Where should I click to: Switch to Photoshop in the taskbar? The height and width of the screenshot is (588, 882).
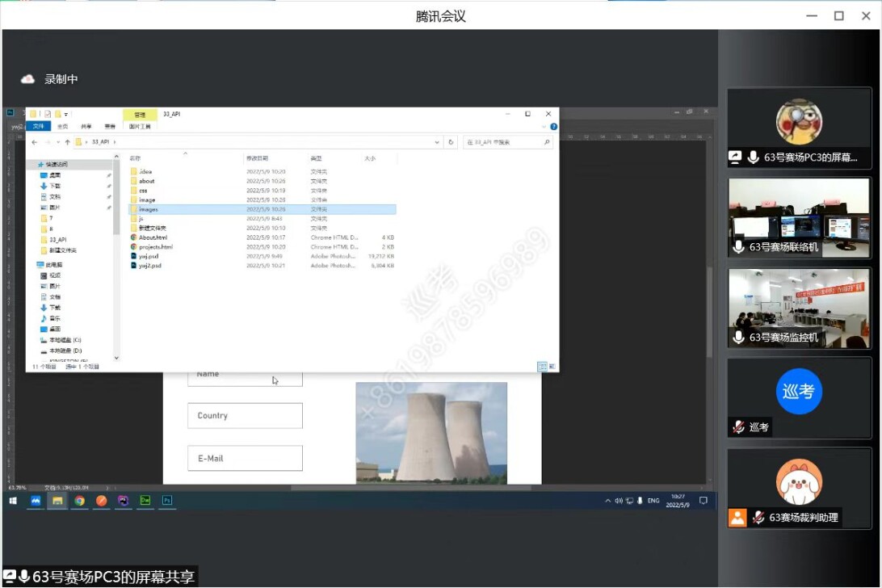pyautogui.click(x=167, y=501)
